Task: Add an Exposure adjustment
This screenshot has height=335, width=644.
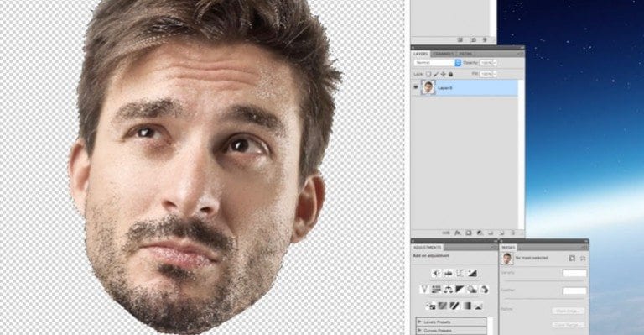Action: tap(472, 273)
